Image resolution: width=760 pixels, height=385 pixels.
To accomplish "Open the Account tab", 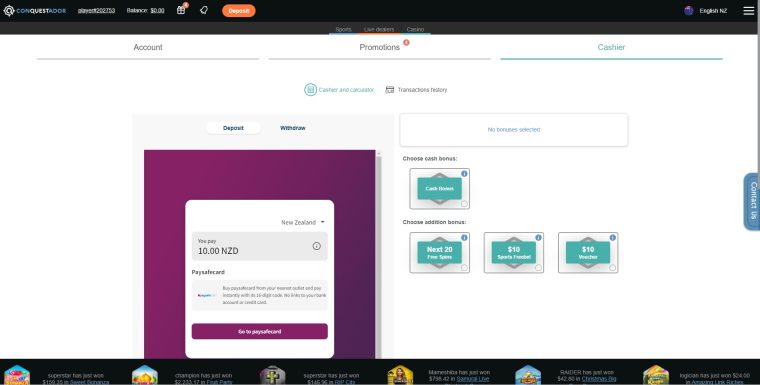I will (x=148, y=48).
